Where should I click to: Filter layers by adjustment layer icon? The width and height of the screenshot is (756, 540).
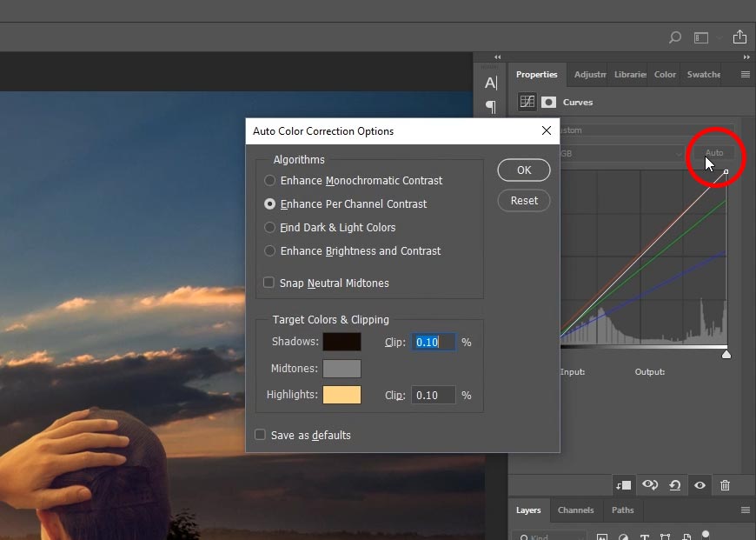click(623, 537)
